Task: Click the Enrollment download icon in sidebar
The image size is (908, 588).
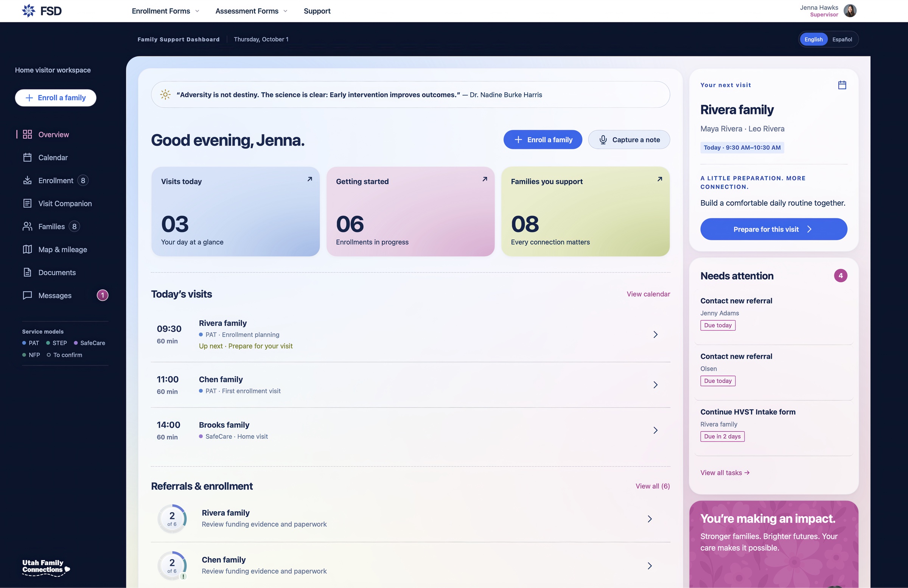Action: coord(27,180)
